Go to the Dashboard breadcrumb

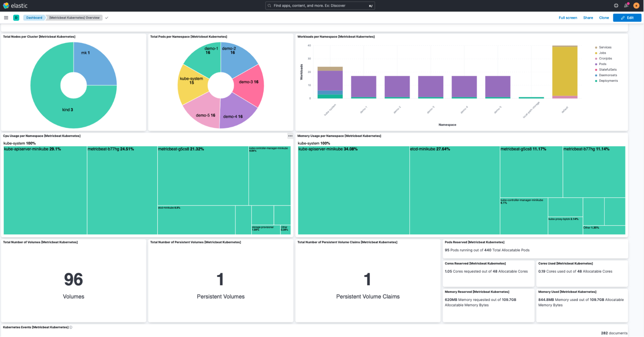[x=34, y=18]
